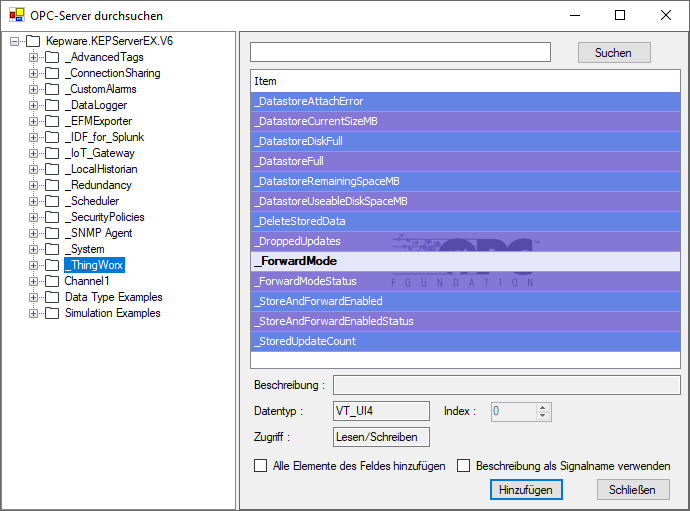Expand the _Redundancy tree node
Image resolution: width=690 pixels, height=511 pixels.
point(33,185)
